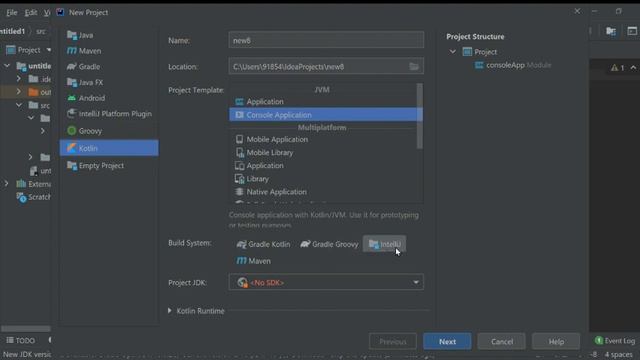Select consoleApp Module in Project Structure

pos(513,65)
